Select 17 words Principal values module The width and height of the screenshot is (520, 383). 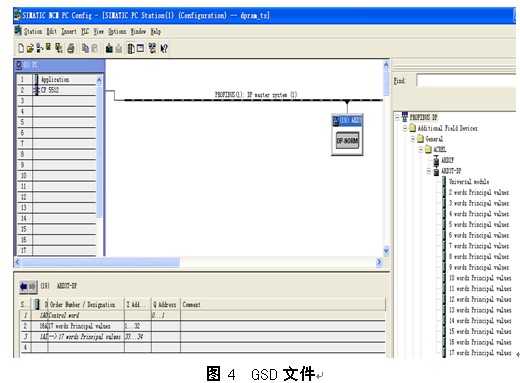480,353
